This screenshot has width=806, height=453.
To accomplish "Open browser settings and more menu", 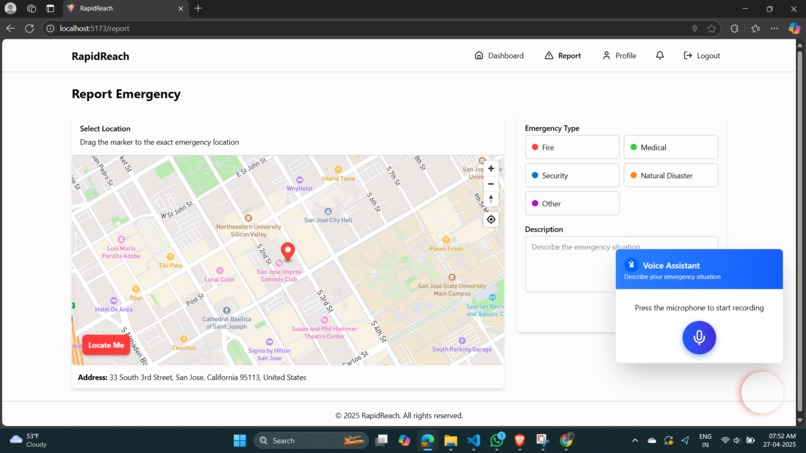I will pyautogui.click(x=775, y=28).
